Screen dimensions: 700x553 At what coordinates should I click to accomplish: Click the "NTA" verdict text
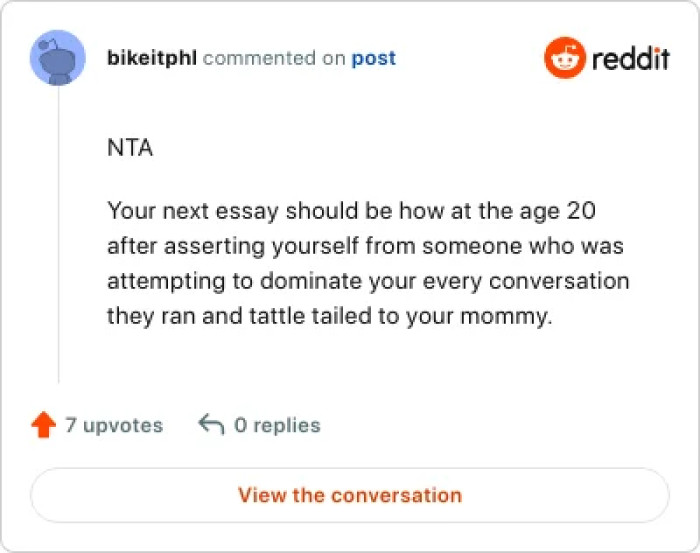click(130, 148)
